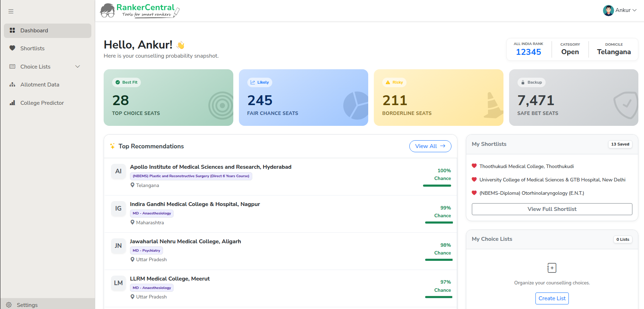Open the Ankur user dropdown arrow

coord(635,10)
